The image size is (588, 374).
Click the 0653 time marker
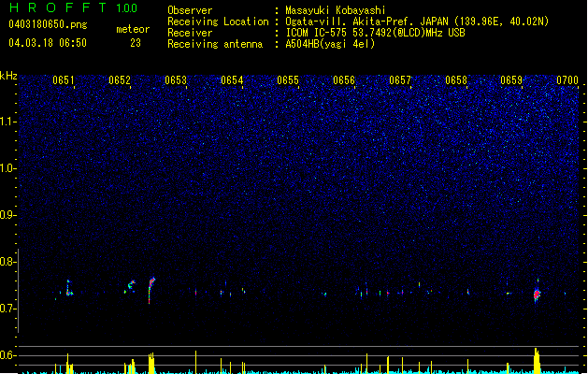point(176,80)
